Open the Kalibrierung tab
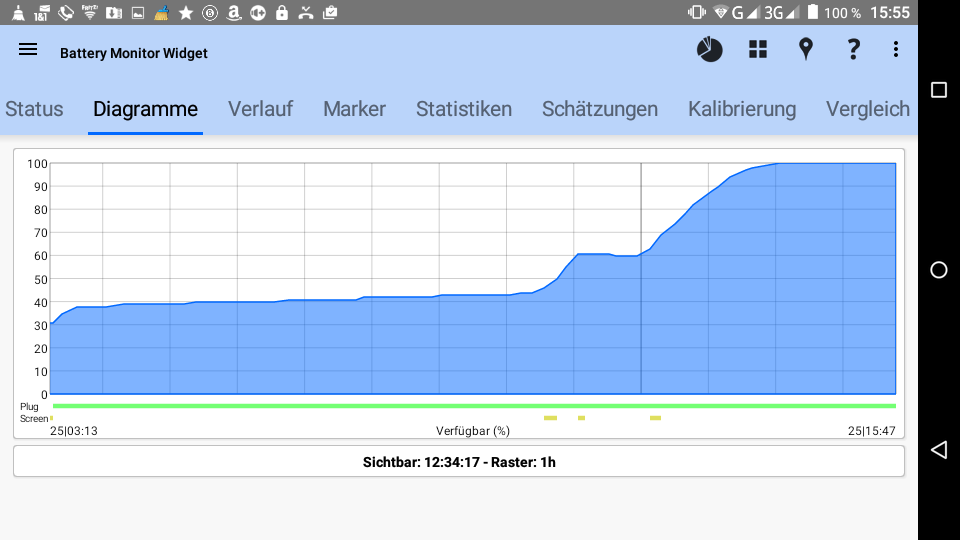 742,109
